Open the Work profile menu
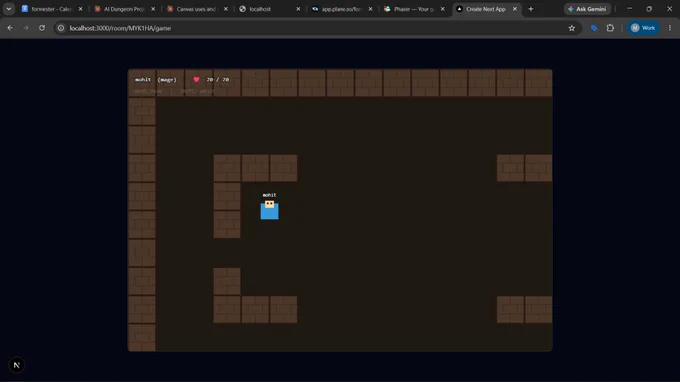Viewport: 680px width, 382px height. pyautogui.click(x=643, y=28)
